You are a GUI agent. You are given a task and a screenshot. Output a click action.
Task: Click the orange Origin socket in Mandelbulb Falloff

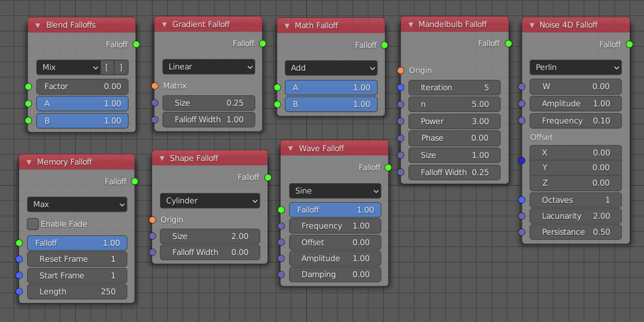[x=400, y=70]
